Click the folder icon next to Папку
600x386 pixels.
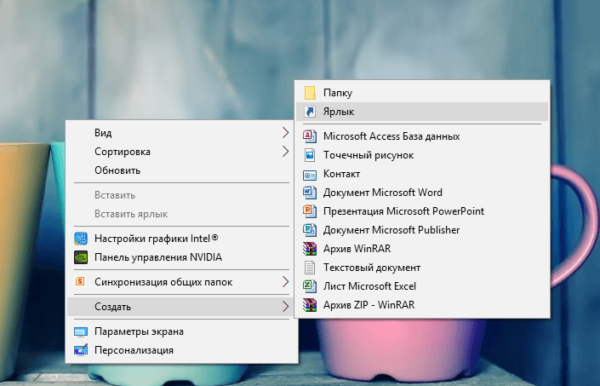(310, 93)
